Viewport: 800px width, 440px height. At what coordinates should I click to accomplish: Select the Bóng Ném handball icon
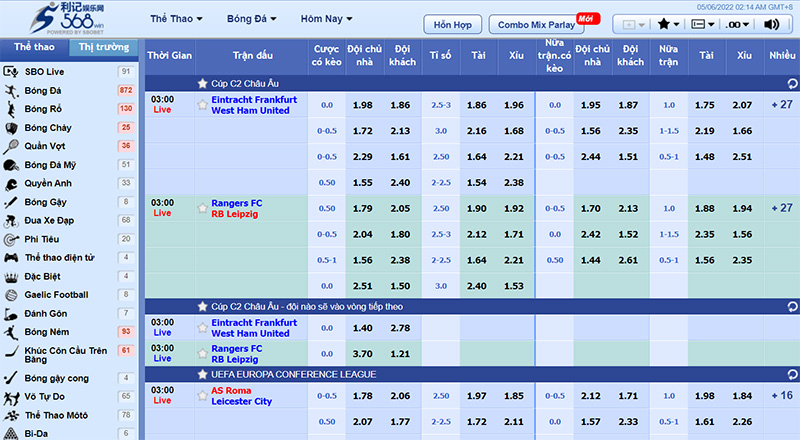click(11, 332)
